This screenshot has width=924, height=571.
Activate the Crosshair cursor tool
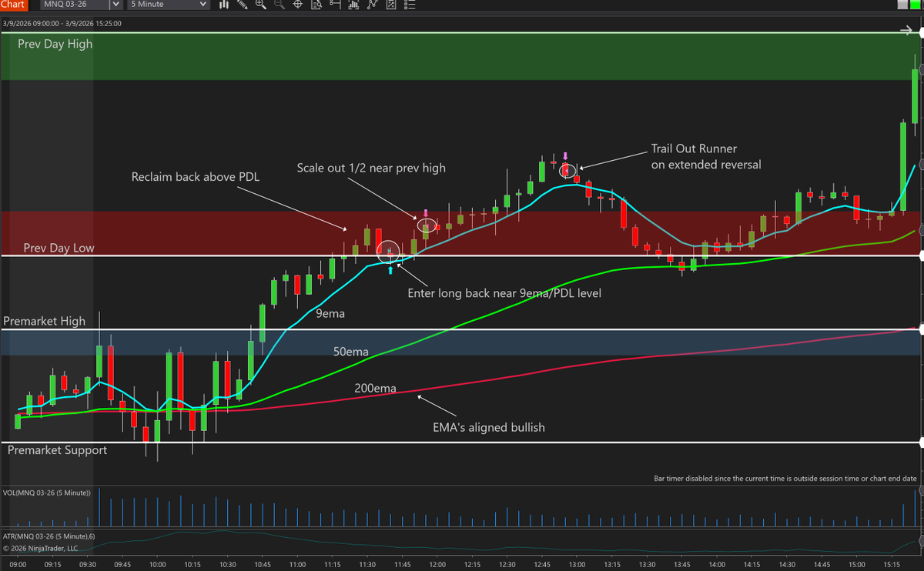pos(297,5)
